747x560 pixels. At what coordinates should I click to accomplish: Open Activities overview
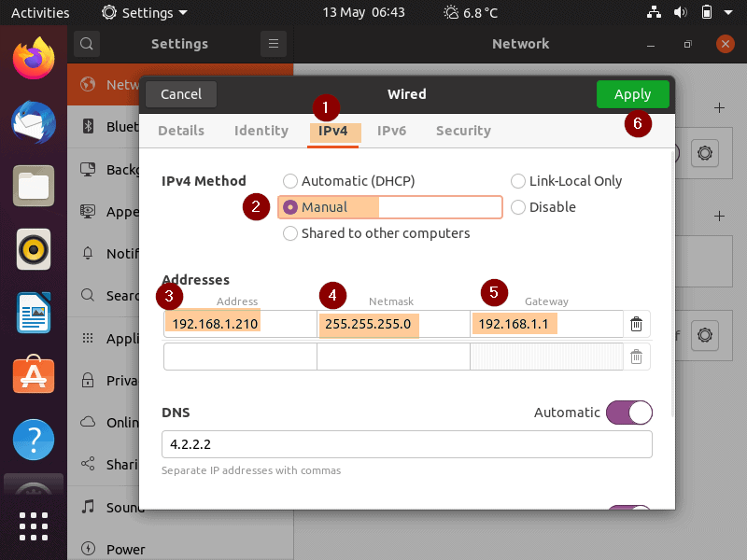[x=40, y=12]
